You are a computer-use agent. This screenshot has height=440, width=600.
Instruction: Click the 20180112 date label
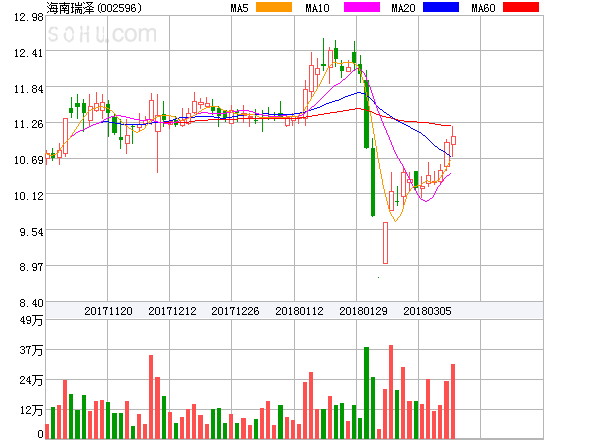(x=299, y=311)
